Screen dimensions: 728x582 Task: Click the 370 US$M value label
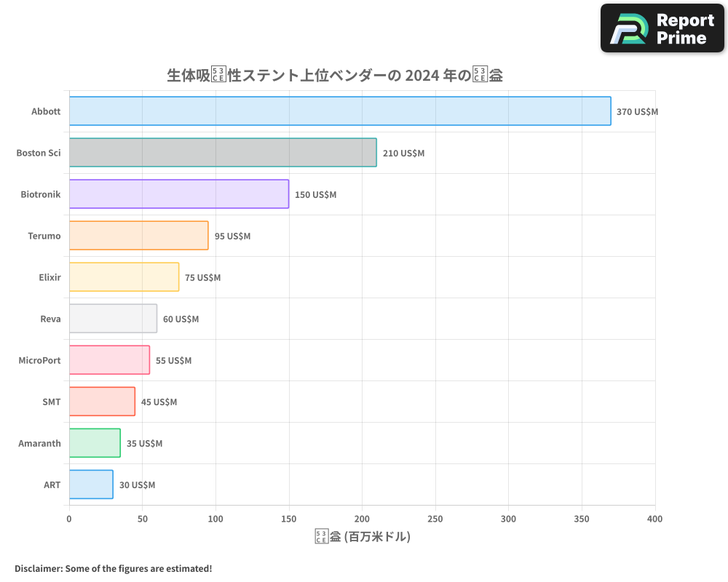(x=636, y=112)
